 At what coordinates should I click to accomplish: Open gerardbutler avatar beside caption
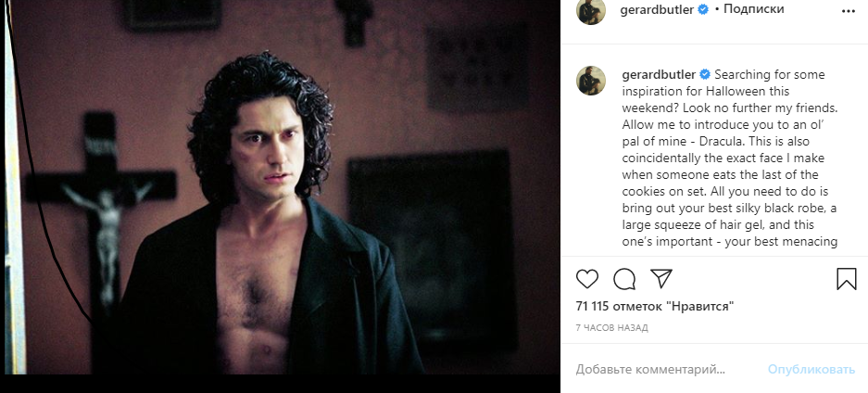pos(591,81)
